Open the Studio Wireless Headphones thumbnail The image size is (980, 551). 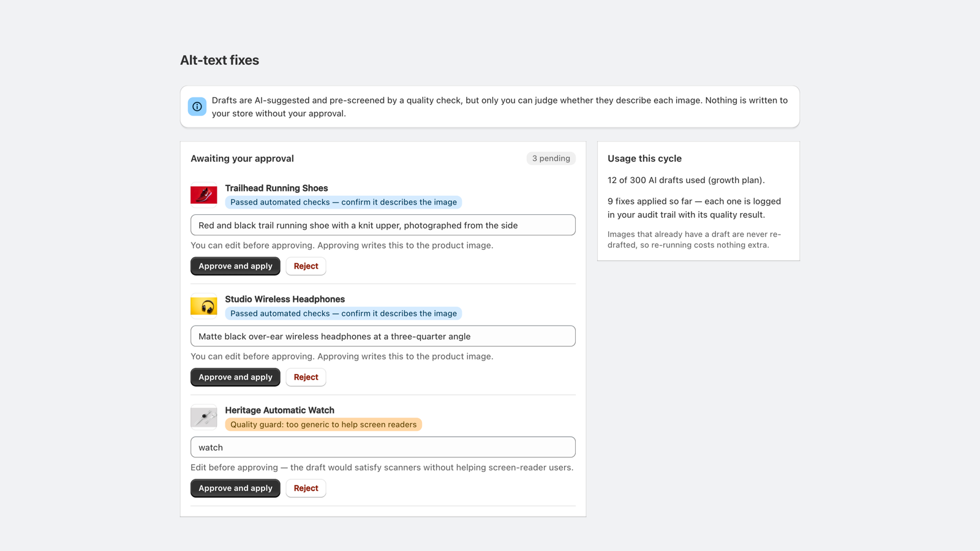pyautogui.click(x=204, y=306)
